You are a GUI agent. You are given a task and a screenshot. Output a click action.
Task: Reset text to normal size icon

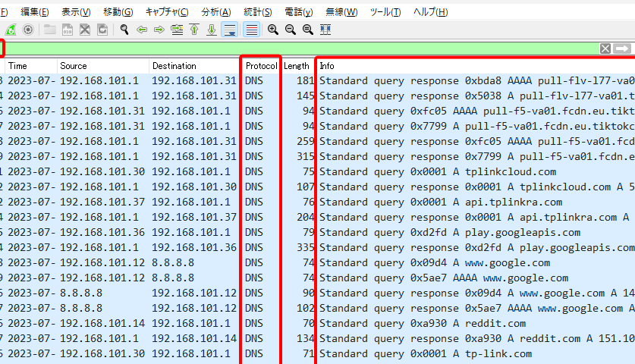click(308, 30)
